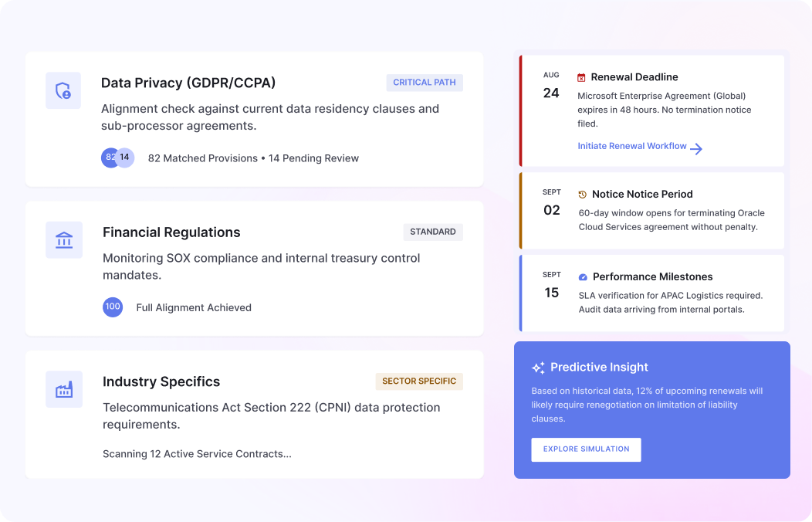Open the Initiate Renewal Workflow link
The image size is (812, 522).
point(632,146)
